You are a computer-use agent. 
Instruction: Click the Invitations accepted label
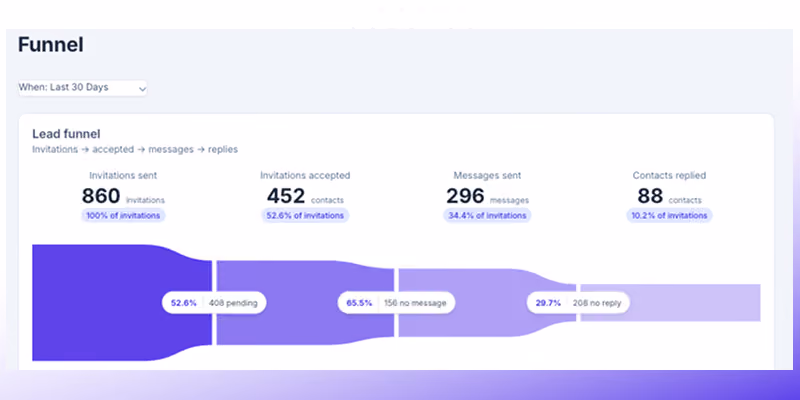click(305, 176)
